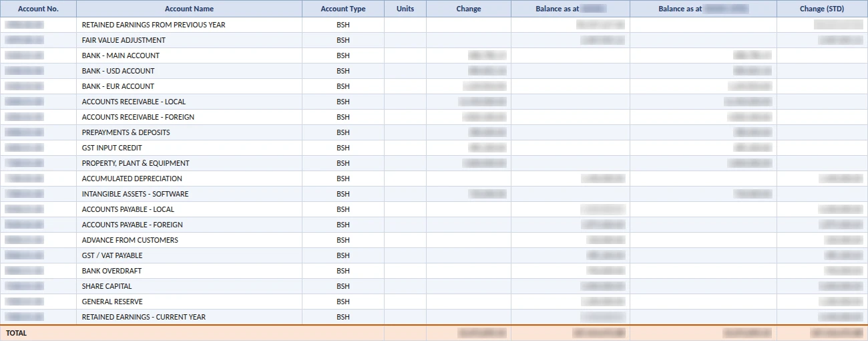Click ACCOUNTS PAYABLE - FOREIGN account name
Image resolution: width=868 pixels, height=341 pixels.
point(132,225)
